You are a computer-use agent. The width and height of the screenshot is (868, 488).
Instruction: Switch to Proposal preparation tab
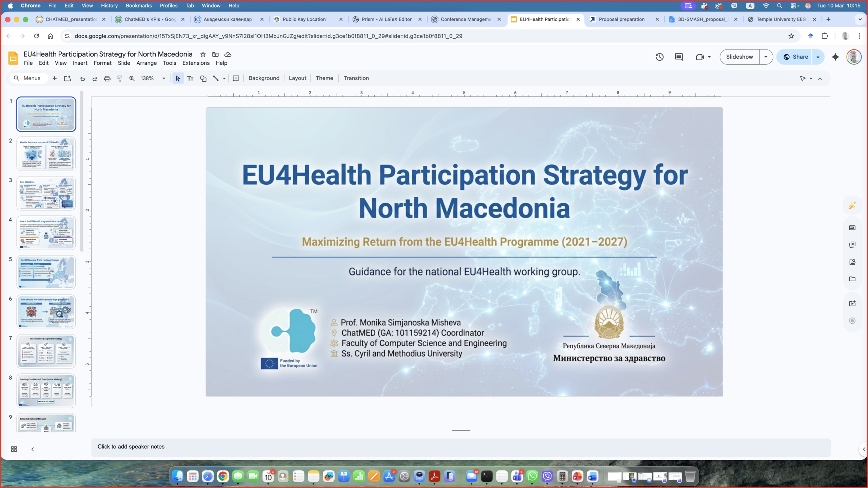622,19
